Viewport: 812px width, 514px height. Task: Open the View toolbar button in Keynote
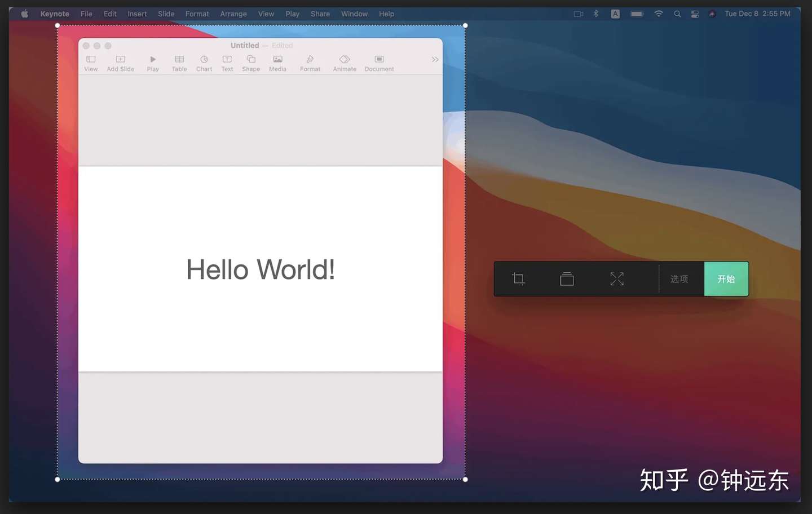tap(91, 63)
